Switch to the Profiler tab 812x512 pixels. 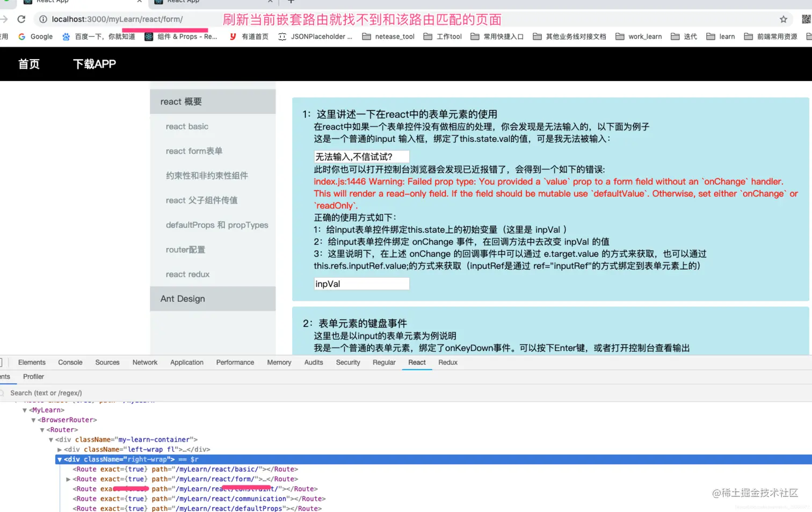(x=33, y=377)
